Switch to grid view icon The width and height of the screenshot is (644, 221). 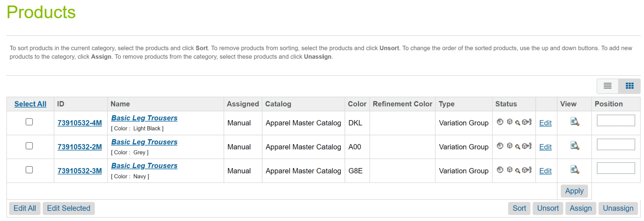[x=630, y=86]
